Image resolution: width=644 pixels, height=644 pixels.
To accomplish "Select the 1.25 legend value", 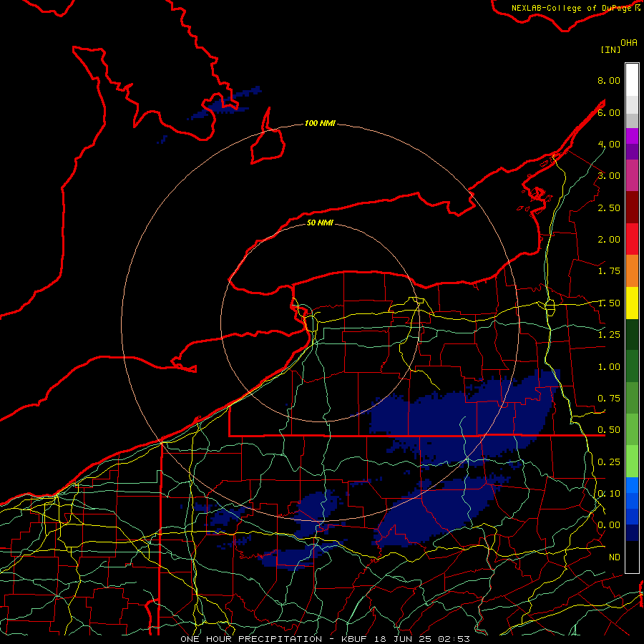I will click(609, 335).
